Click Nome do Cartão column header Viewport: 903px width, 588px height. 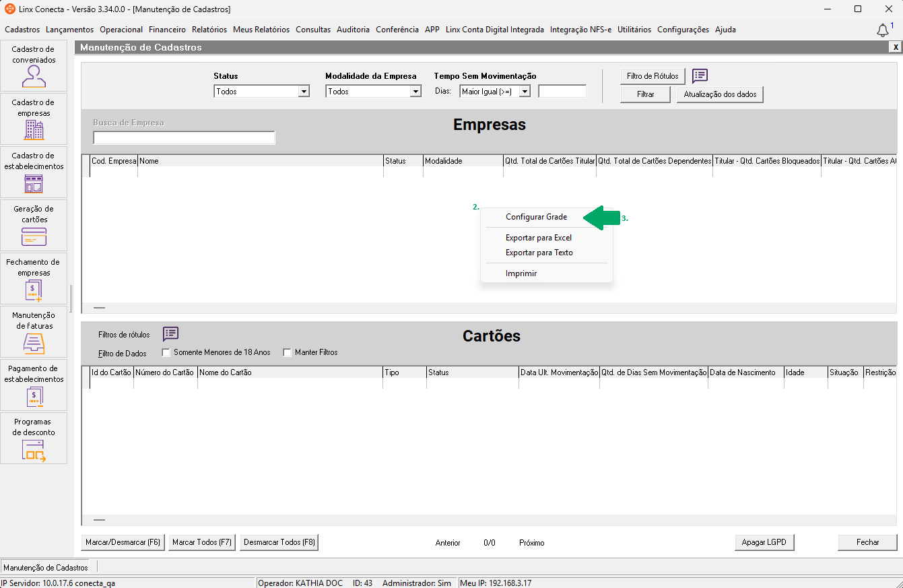(290, 372)
